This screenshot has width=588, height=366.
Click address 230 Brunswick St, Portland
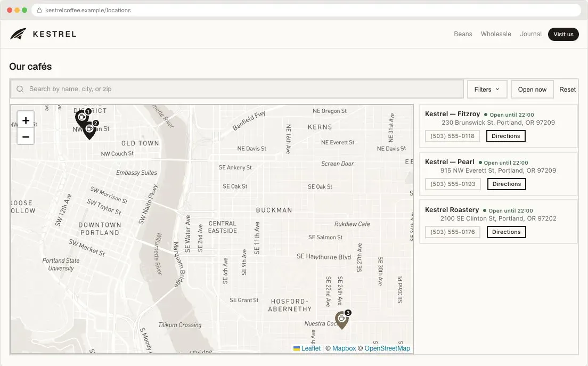point(498,123)
